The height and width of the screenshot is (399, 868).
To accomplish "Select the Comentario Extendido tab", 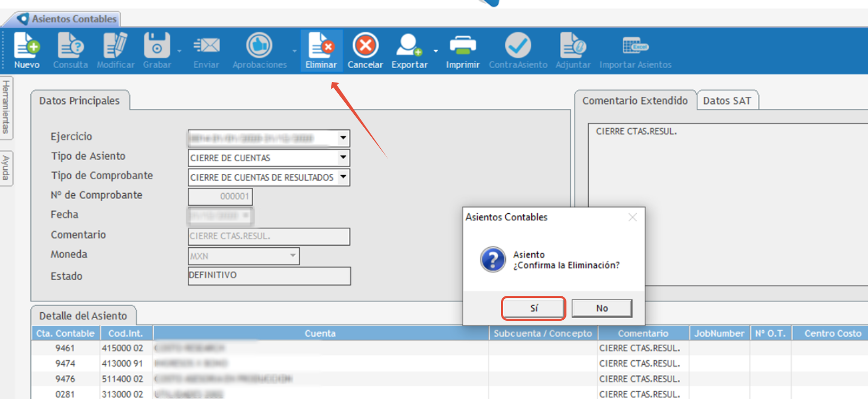I will point(635,101).
